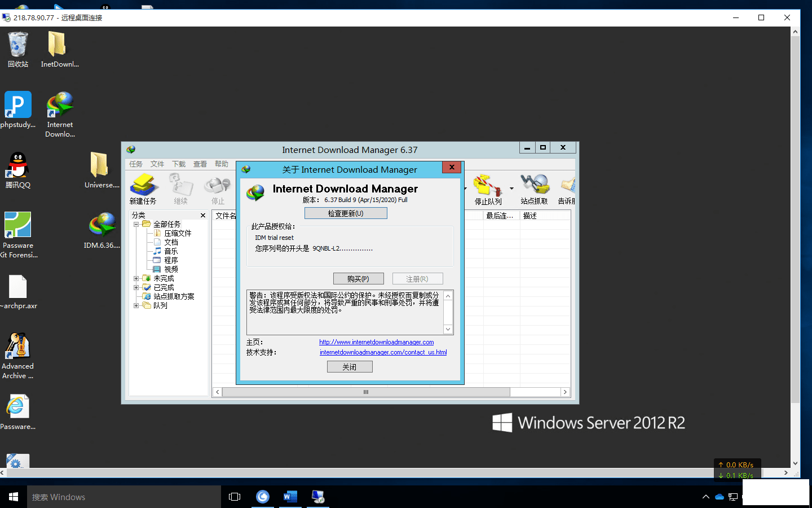
Task: Open the 回收站 recycle bin desktop icon
Action: [18, 49]
